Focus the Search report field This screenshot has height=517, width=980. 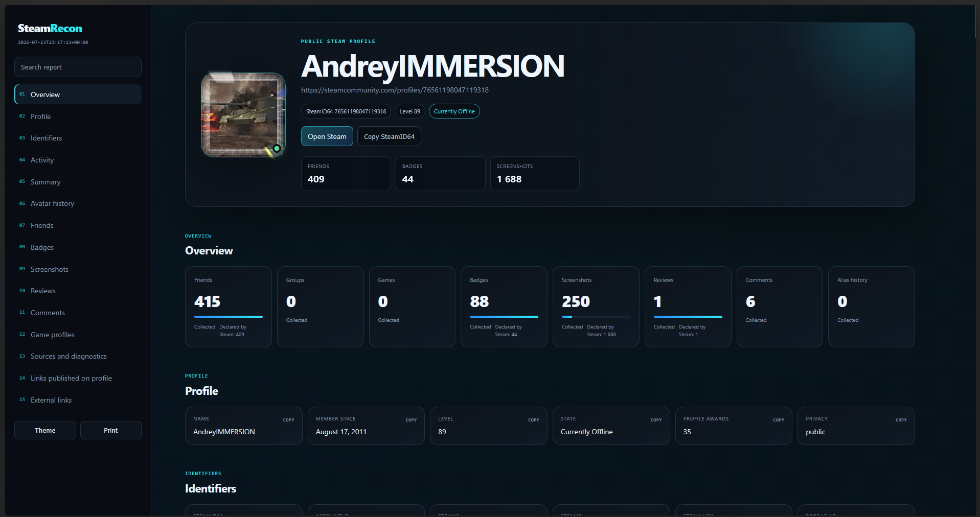pos(78,67)
